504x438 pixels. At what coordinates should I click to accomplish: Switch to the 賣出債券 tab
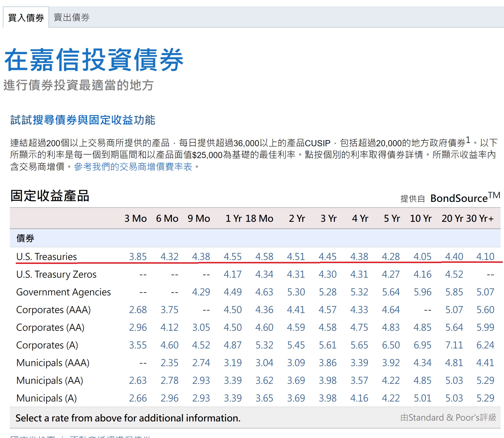click(72, 17)
